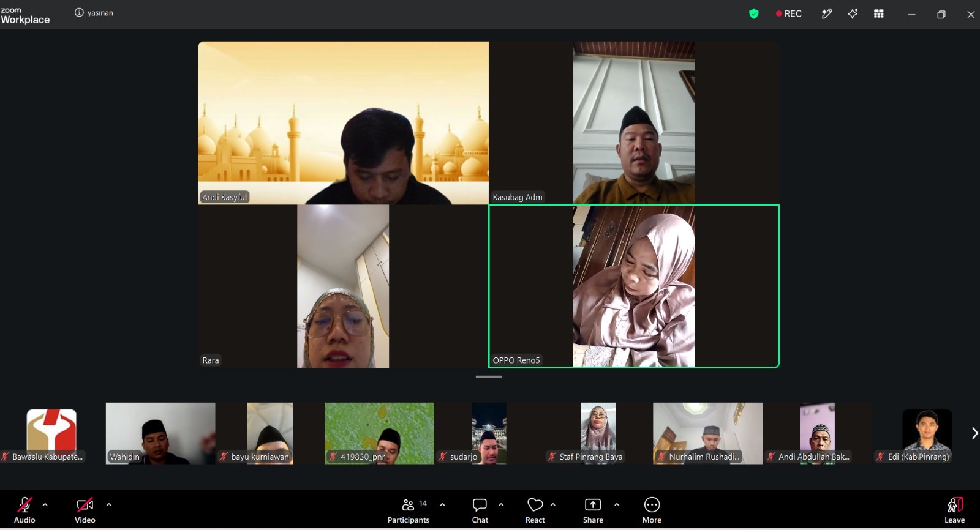The image size is (980, 530).
Task: Click the green encryption shield icon
Action: tap(754, 13)
